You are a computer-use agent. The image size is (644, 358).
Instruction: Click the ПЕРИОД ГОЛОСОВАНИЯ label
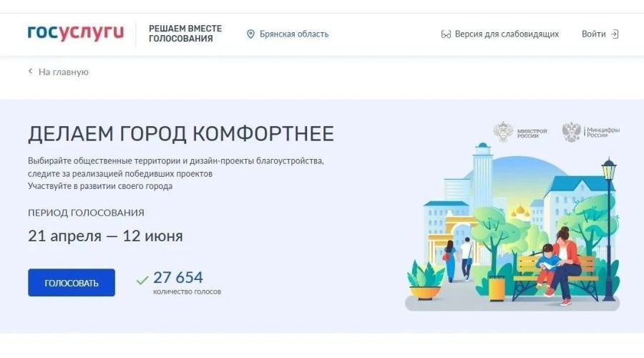[86, 213]
